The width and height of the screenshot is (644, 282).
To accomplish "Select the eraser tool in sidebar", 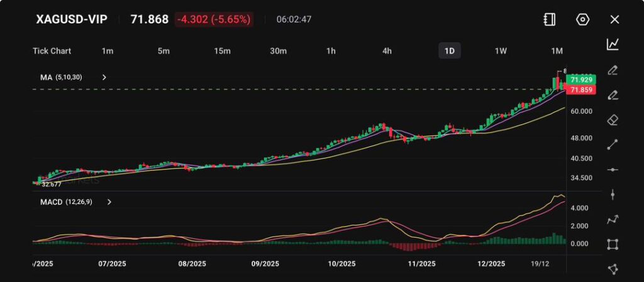I will pyautogui.click(x=613, y=119).
